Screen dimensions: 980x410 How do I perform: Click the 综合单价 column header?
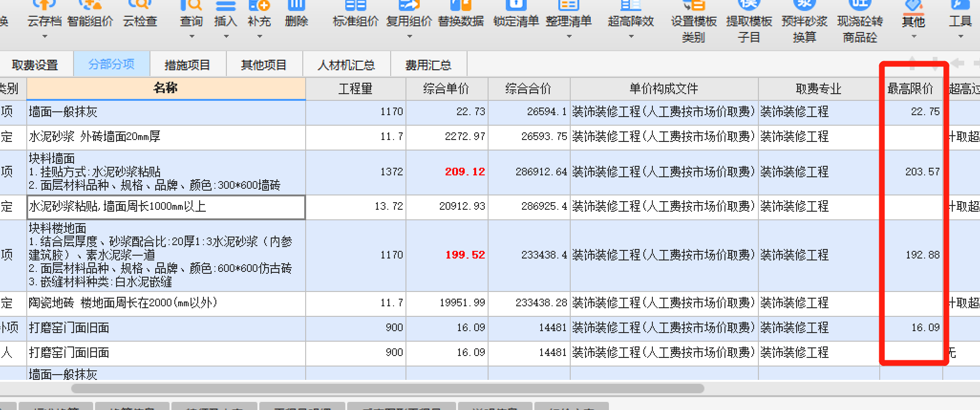tap(447, 89)
